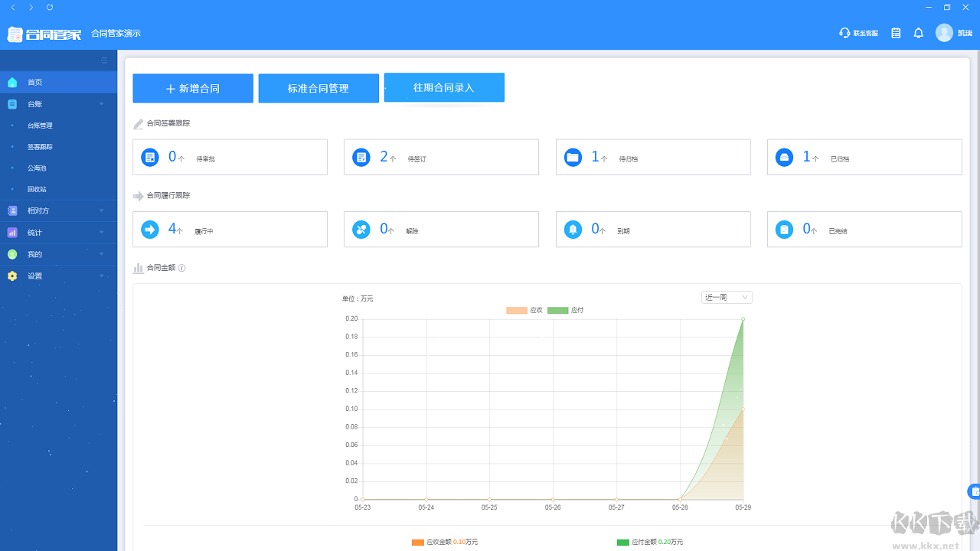Click the 联系客服 headset icon
Image resolution: width=980 pixels, height=551 pixels.
(x=844, y=33)
